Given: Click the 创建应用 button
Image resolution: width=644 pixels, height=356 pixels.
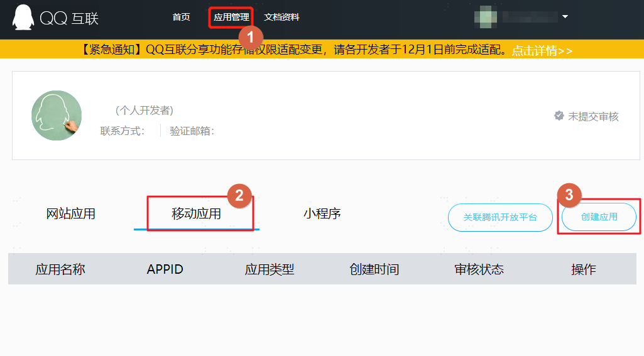Looking at the screenshot, I should [x=599, y=217].
